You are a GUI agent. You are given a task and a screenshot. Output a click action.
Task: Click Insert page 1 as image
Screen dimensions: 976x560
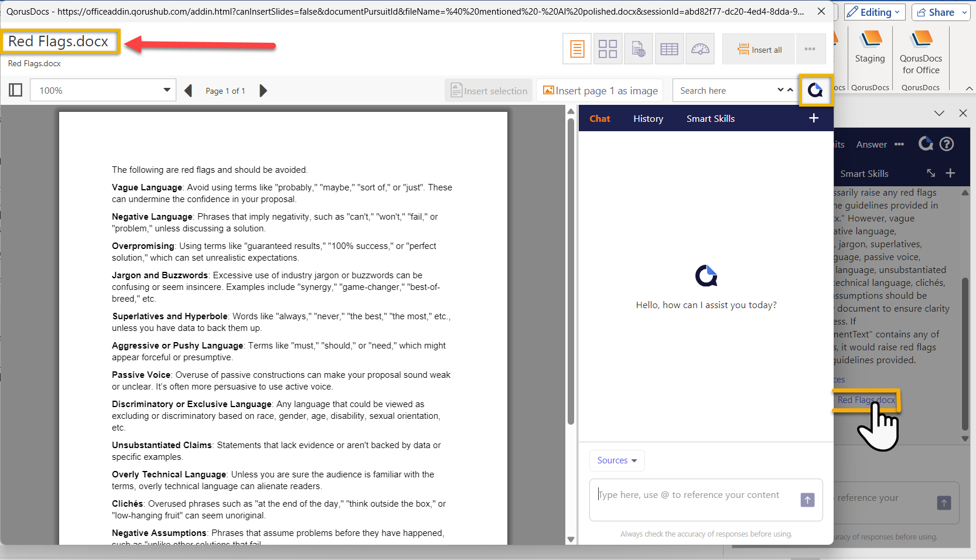(x=600, y=91)
